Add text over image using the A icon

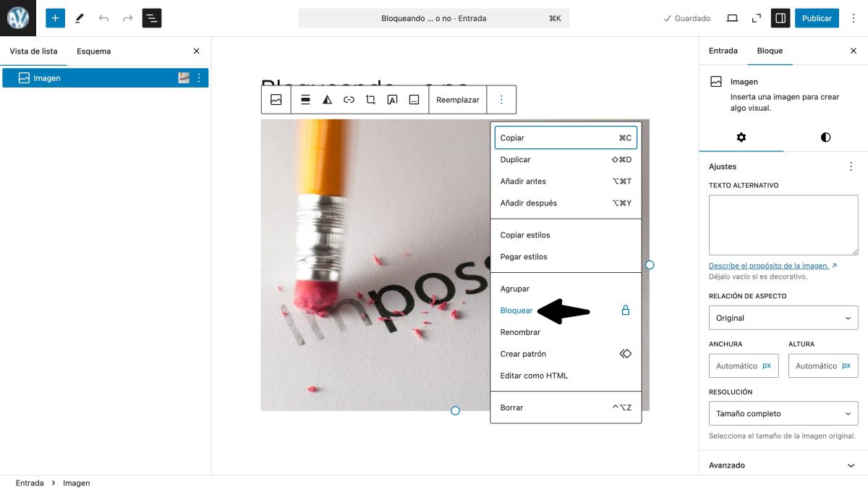(x=392, y=99)
